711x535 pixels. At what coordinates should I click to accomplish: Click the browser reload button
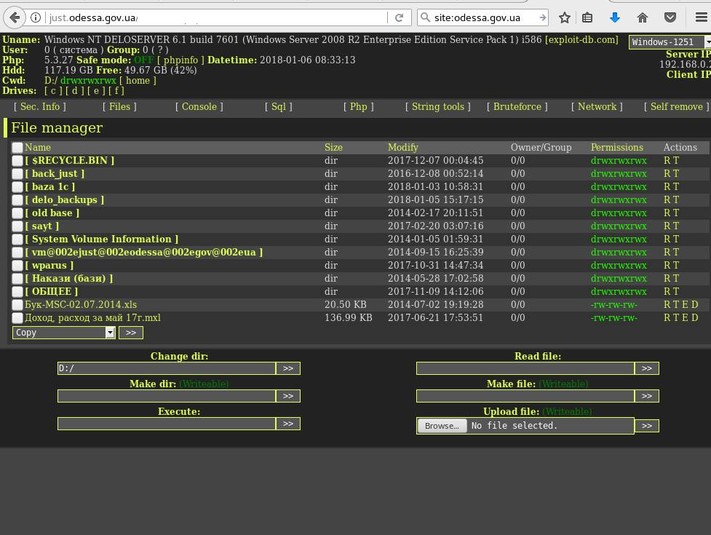398,18
